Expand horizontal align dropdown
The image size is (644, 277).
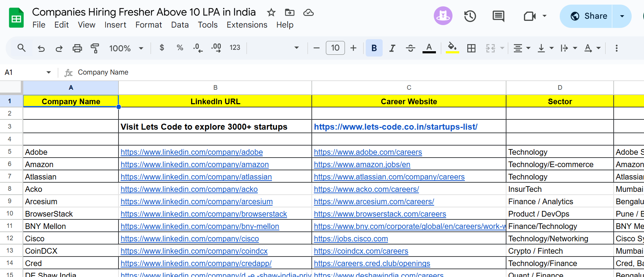coord(528,48)
